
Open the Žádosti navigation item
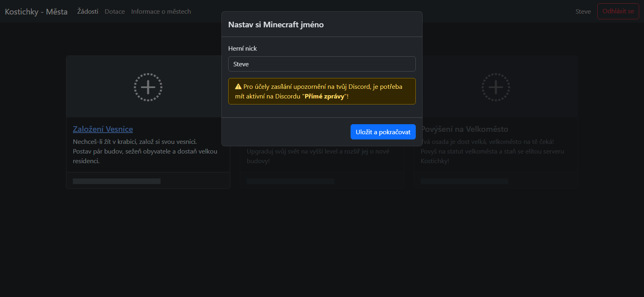pos(88,11)
